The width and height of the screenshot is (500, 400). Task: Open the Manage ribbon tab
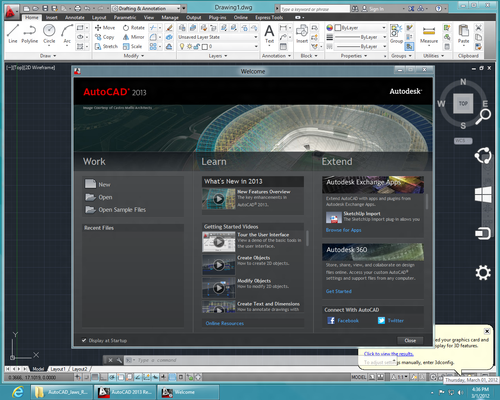pos(170,17)
